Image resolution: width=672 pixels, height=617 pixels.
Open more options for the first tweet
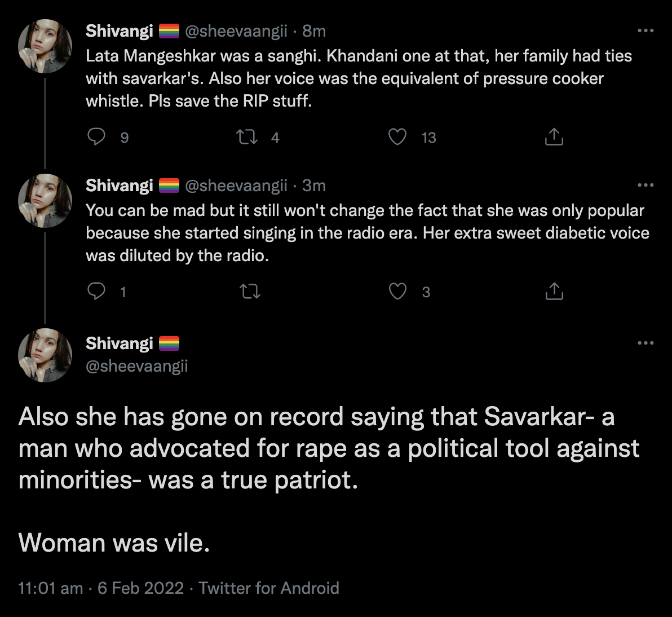click(646, 31)
